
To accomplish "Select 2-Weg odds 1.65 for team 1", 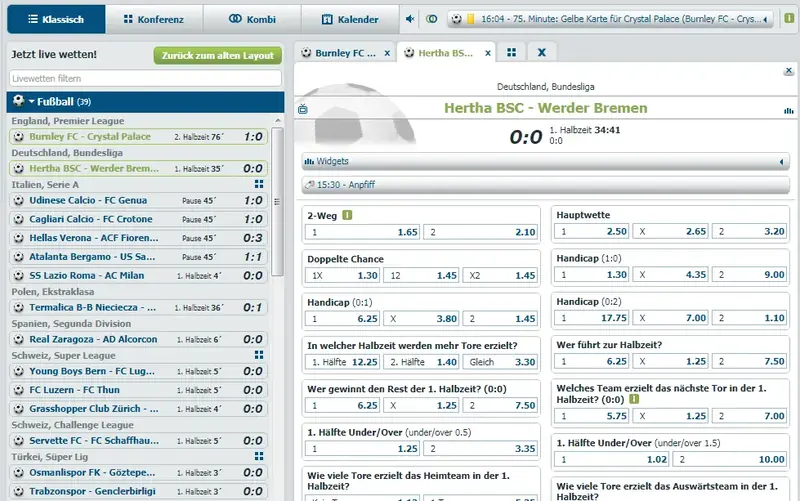I will coord(363,232).
